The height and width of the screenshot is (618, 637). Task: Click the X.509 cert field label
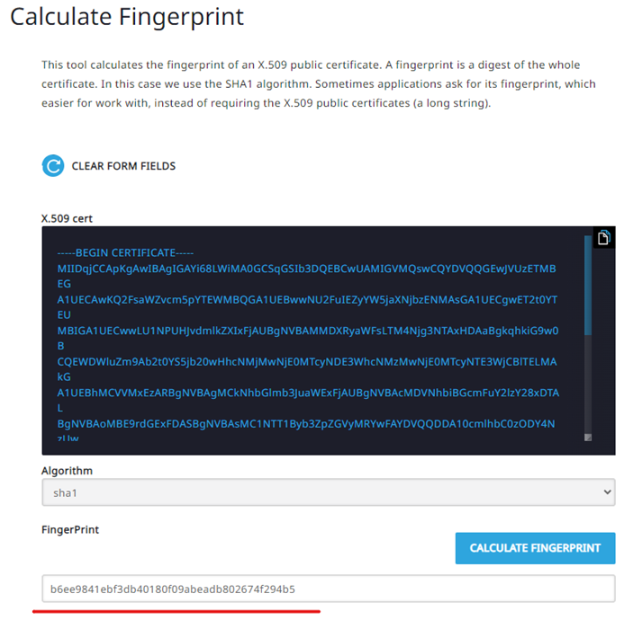pyautogui.click(x=67, y=219)
